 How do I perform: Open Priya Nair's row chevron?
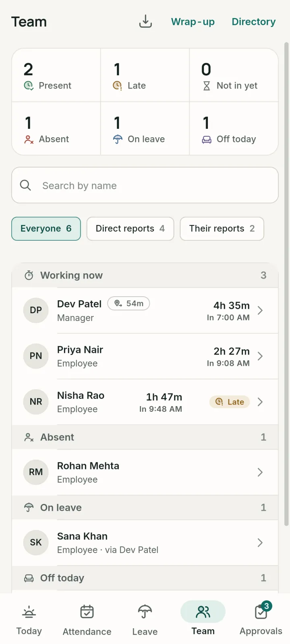point(260,356)
